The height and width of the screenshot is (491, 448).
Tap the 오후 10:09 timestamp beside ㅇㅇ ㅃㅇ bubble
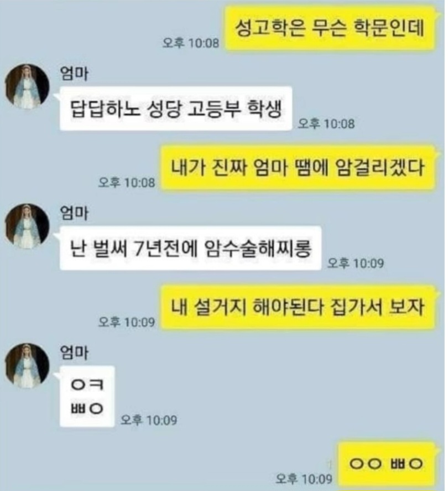(304, 478)
